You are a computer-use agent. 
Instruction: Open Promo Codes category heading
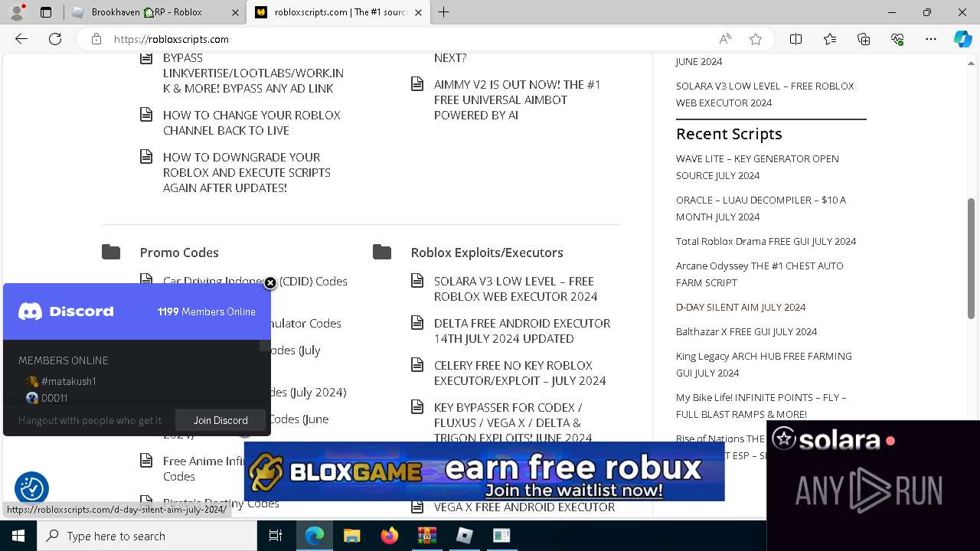click(x=179, y=253)
